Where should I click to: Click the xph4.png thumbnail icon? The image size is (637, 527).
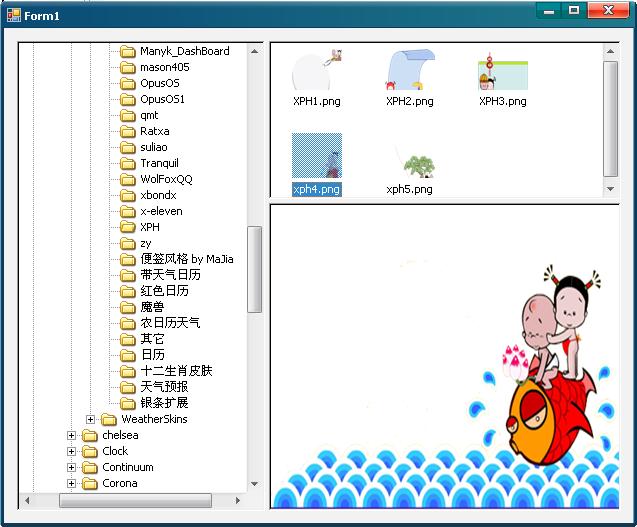coord(316,156)
